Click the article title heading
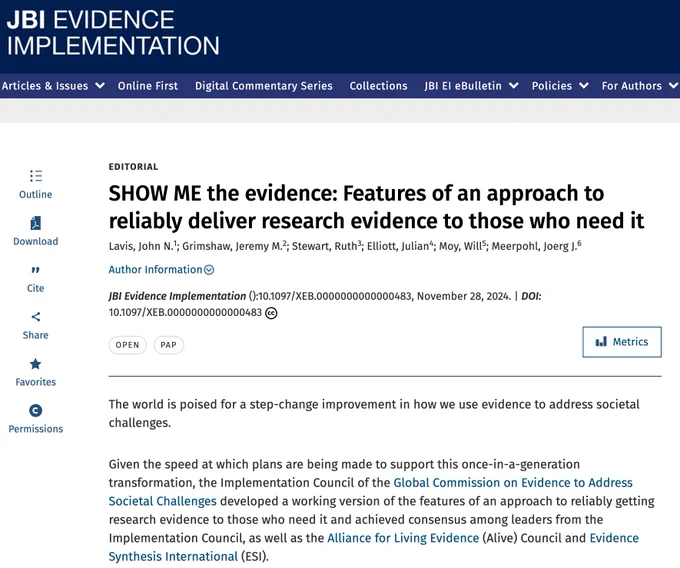This screenshot has width=680, height=568. coord(376,207)
